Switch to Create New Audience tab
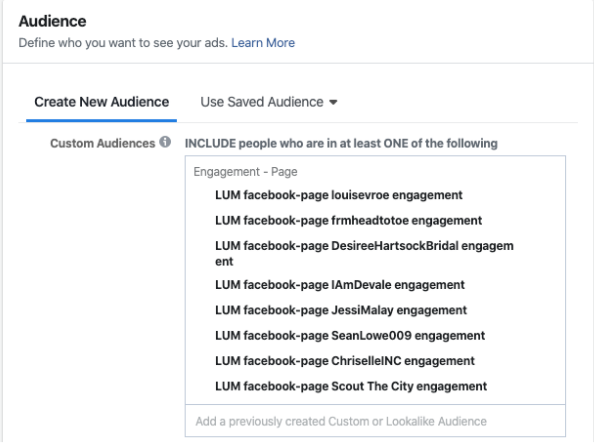This screenshot has width=594, height=444. click(x=102, y=102)
